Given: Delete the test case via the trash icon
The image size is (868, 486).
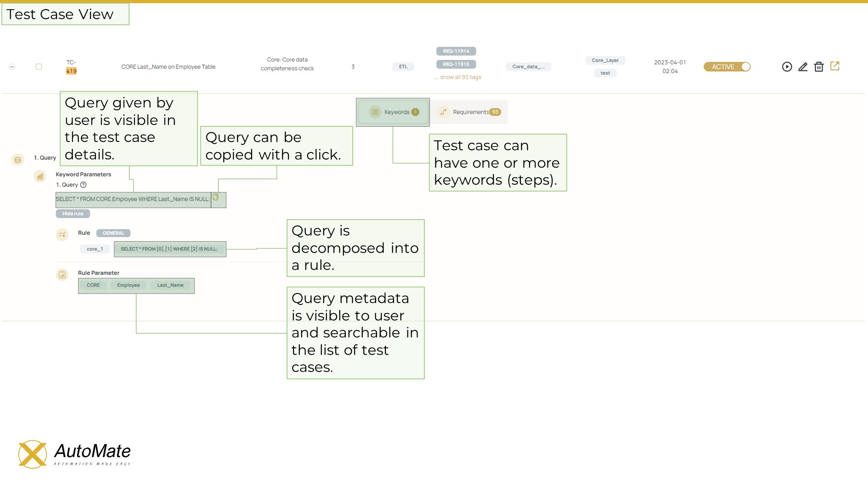Looking at the screenshot, I should (819, 67).
